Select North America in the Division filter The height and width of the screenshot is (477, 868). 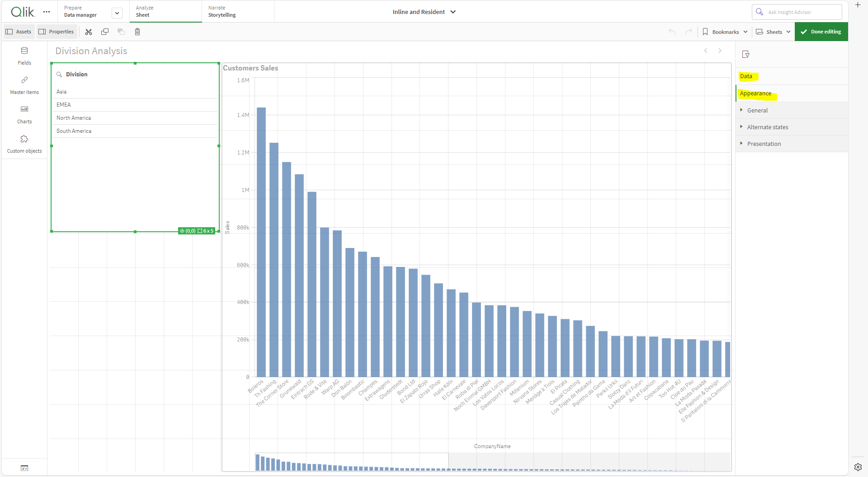pyautogui.click(x=135, y=118)
